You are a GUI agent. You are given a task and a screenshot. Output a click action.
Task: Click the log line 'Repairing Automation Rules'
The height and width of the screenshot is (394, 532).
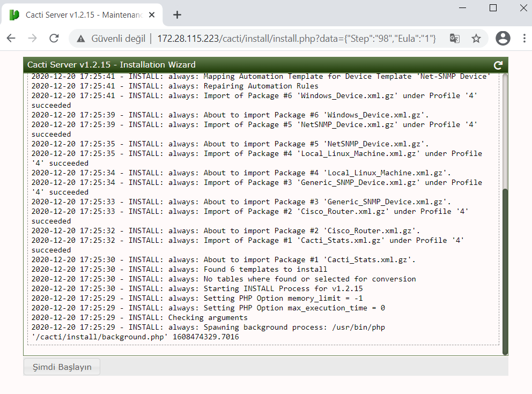tap(175, 86)
